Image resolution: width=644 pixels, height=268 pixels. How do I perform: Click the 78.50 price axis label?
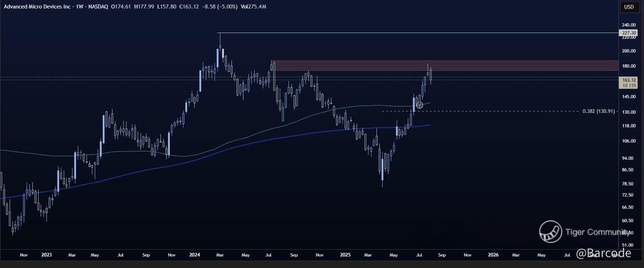[x=629, y=184]
